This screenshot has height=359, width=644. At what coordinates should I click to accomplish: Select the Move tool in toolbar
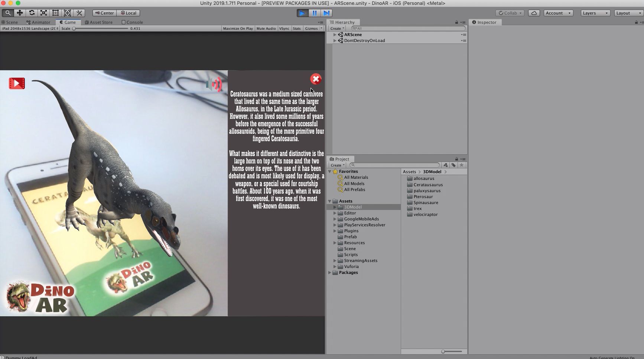[x=20, y=13]
